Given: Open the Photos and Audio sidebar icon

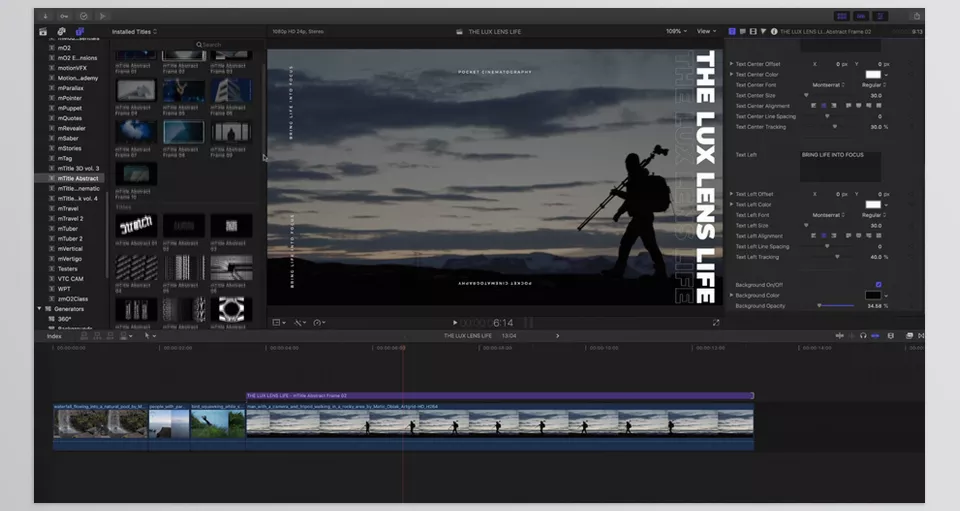Looking at the screenshot, I should point(61,31).
